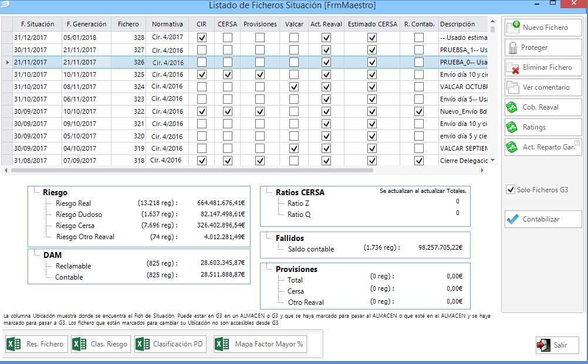Uncheck CIR for fichero 328
Screen dimensions: 588x364
tap(202, 38)
